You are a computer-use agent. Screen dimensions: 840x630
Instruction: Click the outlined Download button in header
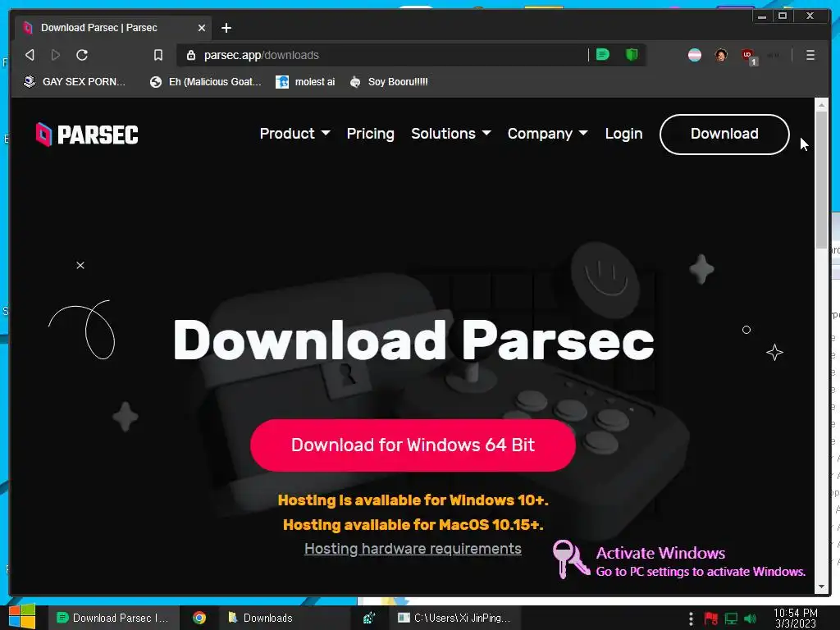pos(724,134)
